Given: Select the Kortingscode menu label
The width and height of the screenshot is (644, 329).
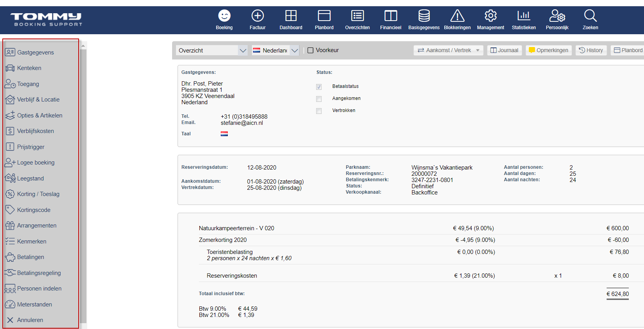Looking at the screenshot, I should tap(34, 210).
